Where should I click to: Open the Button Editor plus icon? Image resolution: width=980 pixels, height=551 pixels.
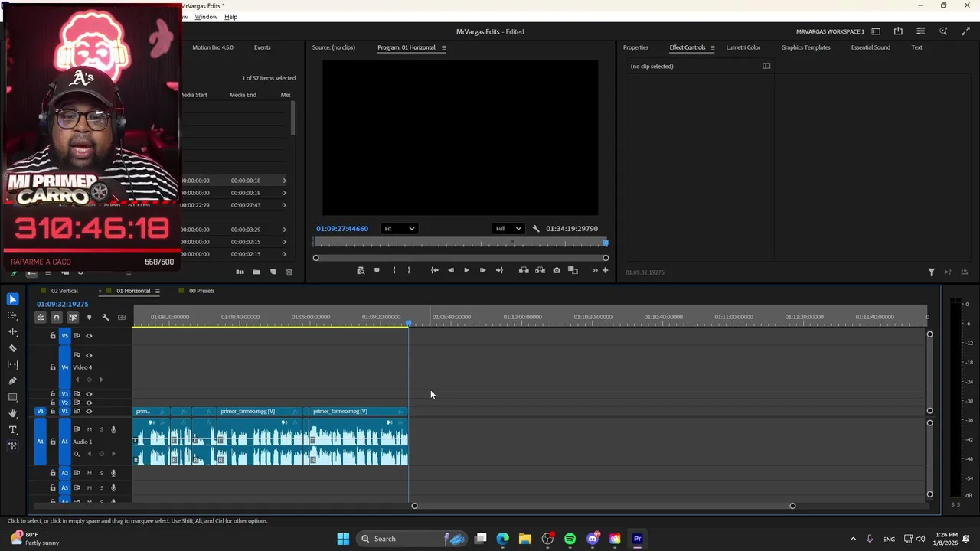[605, 270]
